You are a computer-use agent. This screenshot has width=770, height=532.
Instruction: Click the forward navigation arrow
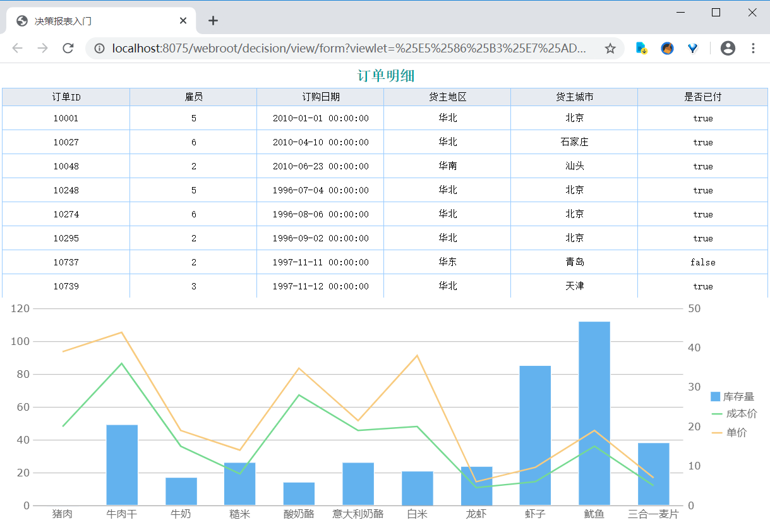pyautogui.click(x=42, y=49)
